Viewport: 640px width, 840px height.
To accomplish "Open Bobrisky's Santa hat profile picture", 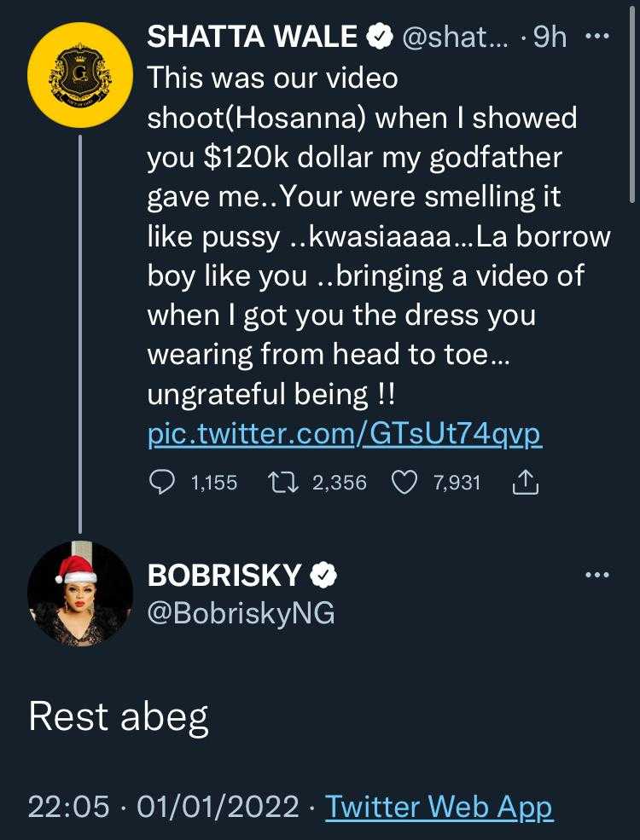I will [x=80, y=593].
